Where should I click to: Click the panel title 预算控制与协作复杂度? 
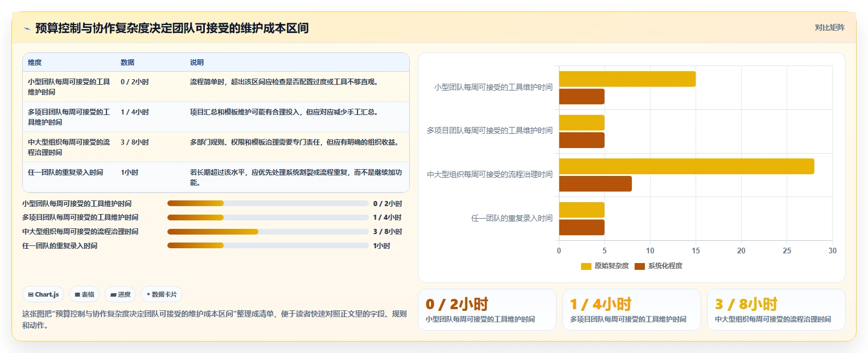(x=172, y=28)
